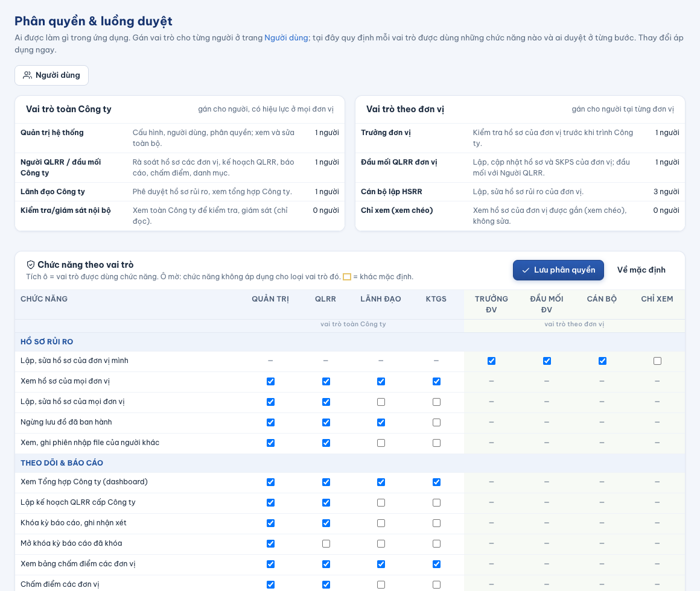Viewport: 700px width, 591px height.
Task: Click the "Người QLRR / đầu mối Công ty" role
Action: [x=61, y=167]
